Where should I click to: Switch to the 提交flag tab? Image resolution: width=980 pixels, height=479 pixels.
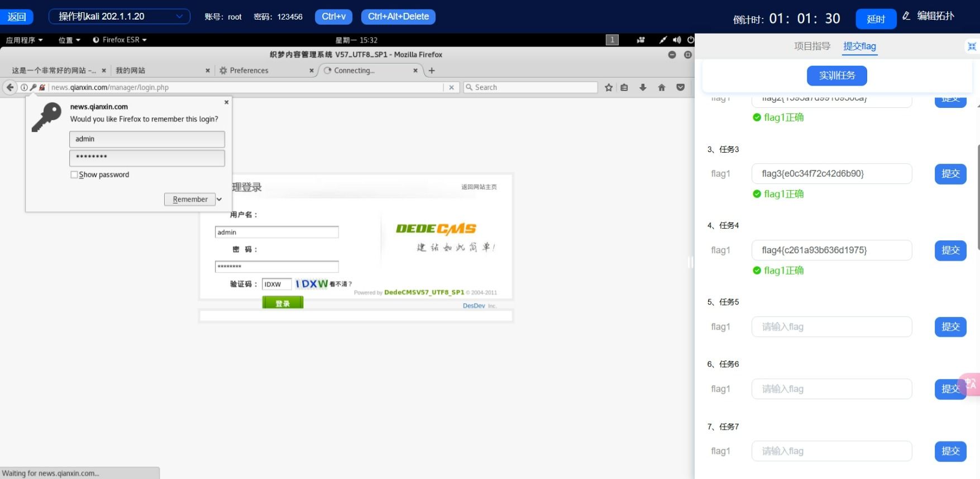859,46
